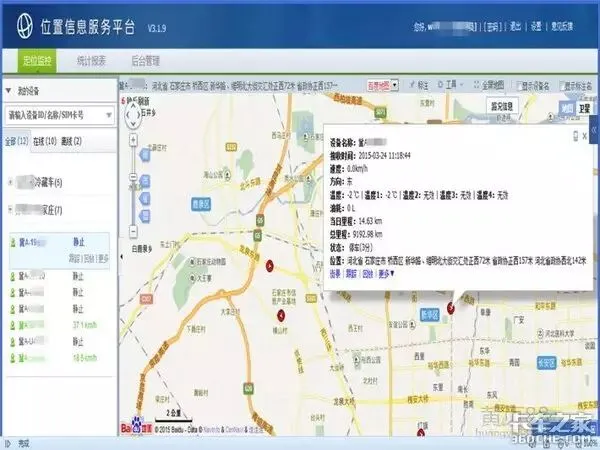This screenshot has height=450, width=600.
Task: Enable the 显示设备名 checkbox
Action: pyautogui.click(x=519, y=86)
